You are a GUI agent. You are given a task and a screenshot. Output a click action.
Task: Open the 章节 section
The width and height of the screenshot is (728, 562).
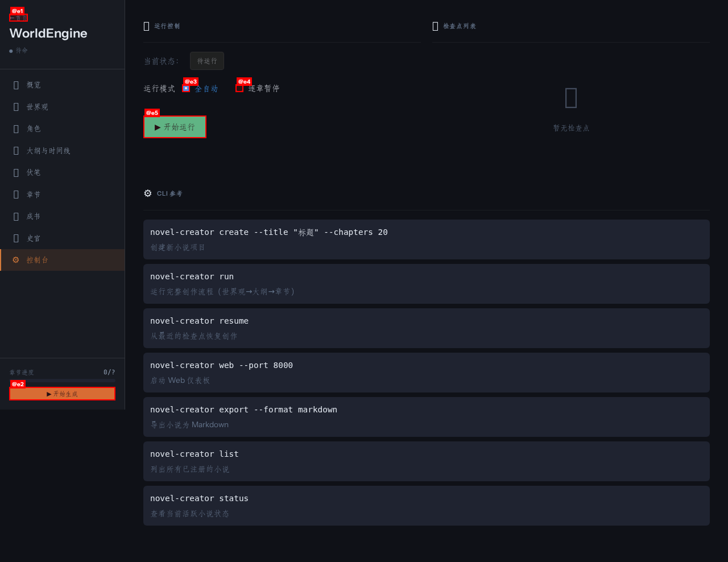pyautogui.click(x=63, y=195)
